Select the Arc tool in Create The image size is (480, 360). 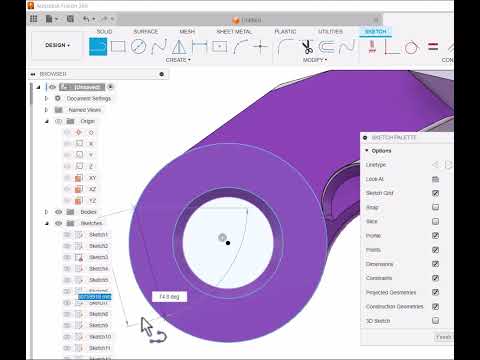(x=240, y=47)
